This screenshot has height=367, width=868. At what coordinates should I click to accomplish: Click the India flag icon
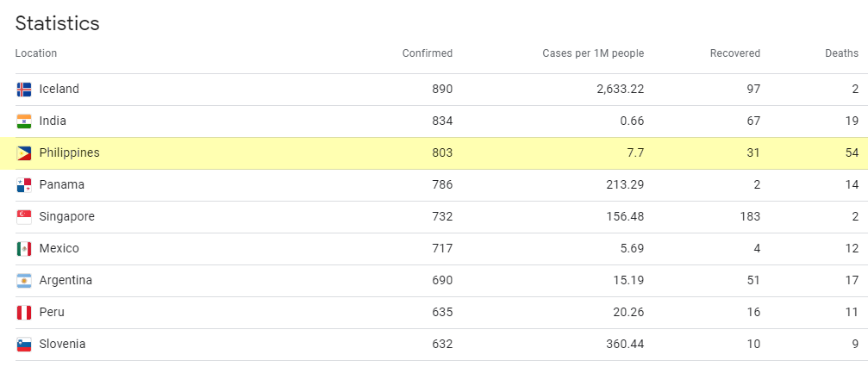pos(24,121)
